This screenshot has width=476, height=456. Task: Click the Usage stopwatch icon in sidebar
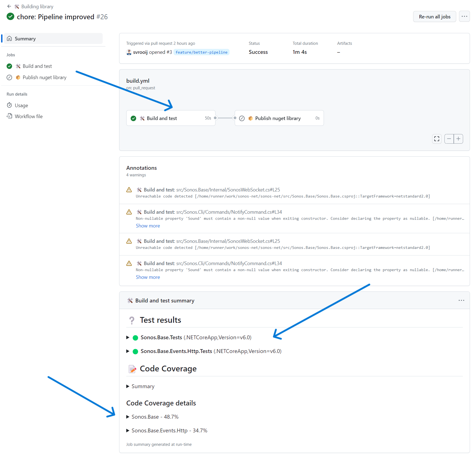[x=9, y=105]
